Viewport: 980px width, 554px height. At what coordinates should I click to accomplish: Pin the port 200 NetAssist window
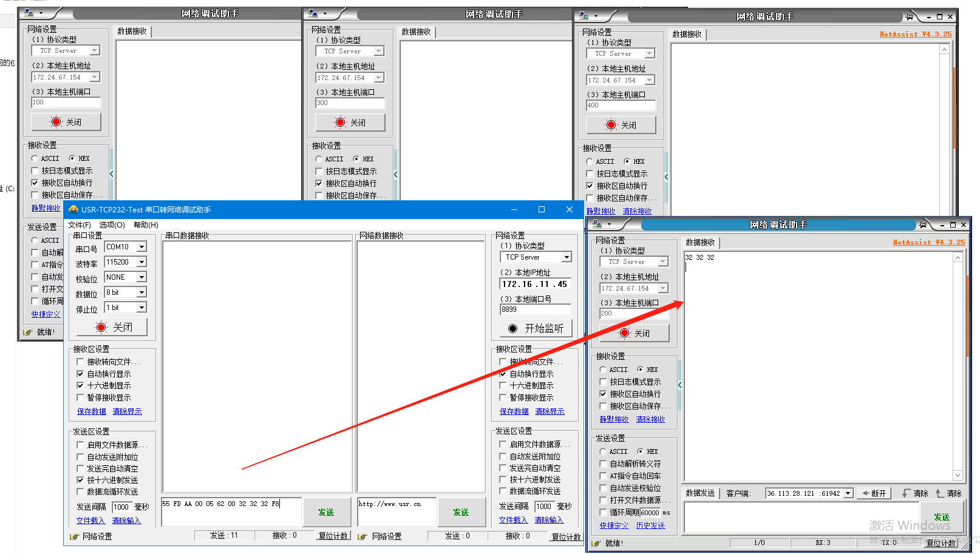(922, 225)
